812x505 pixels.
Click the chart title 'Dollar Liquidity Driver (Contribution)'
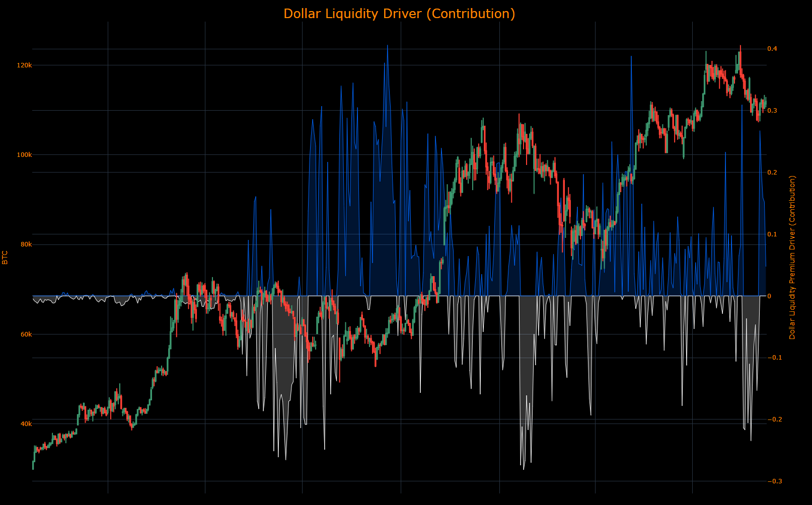[x=400, y=14]
